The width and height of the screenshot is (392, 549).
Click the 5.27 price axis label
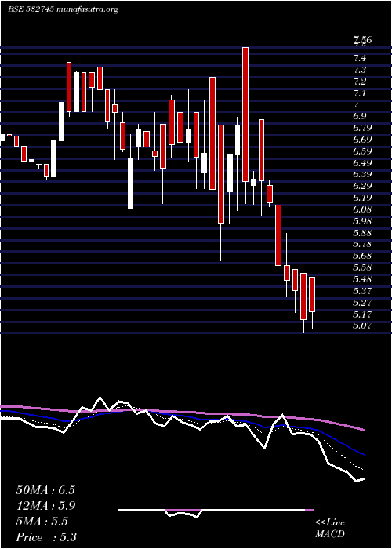pos(362,302)
